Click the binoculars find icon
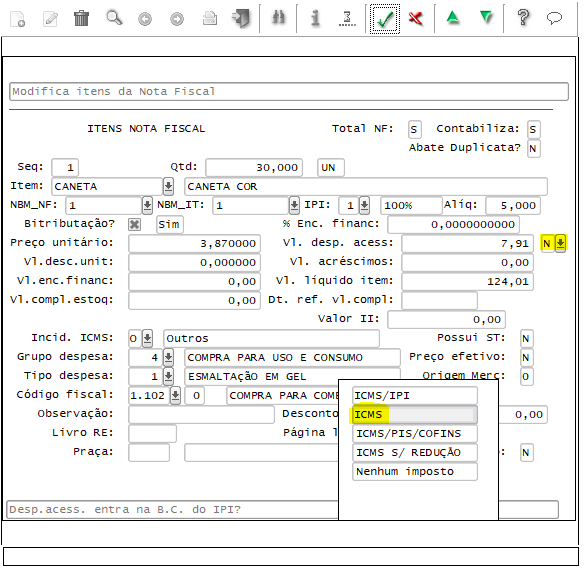 pyautogui.click(x=279, y=18)
